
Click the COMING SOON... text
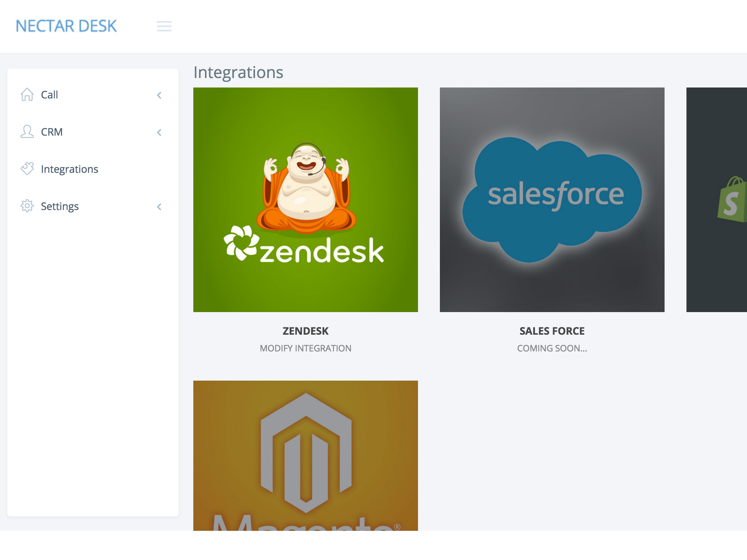pyautogui.click(x=552, y=348)
